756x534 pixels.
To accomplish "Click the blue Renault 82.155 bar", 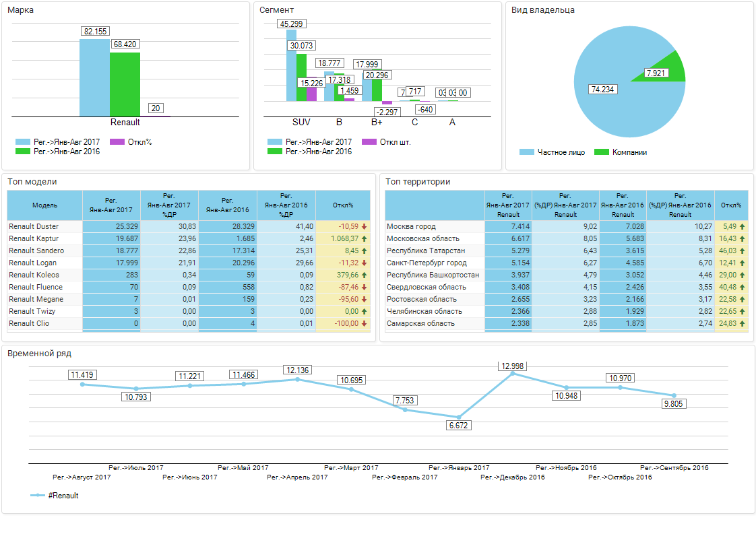I will point(94,77).
